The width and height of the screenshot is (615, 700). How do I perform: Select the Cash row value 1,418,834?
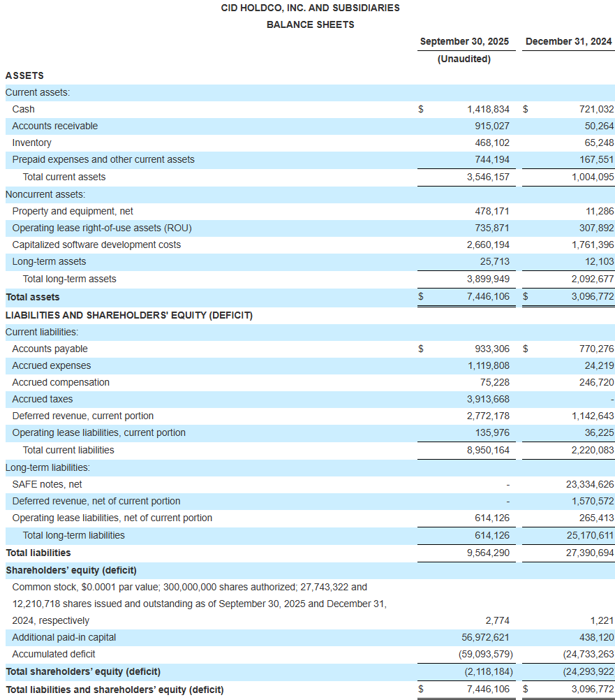click(488, 109)
